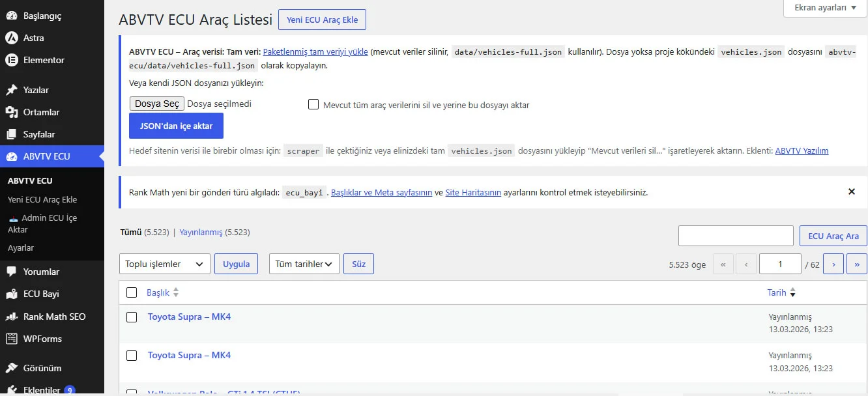Select the Yazılar pushpin icon
The image size is (868, 396).
(x=11, y=90)
